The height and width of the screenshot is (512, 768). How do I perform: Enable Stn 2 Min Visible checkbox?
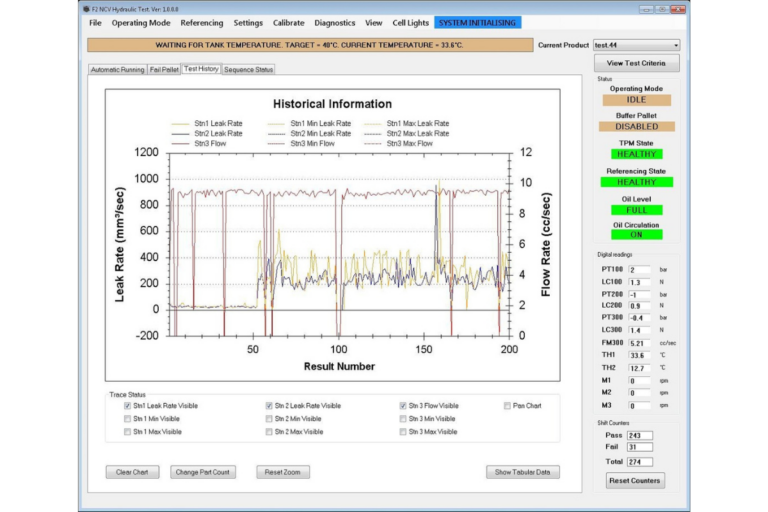pyautogui.click(x=269, y=419)
